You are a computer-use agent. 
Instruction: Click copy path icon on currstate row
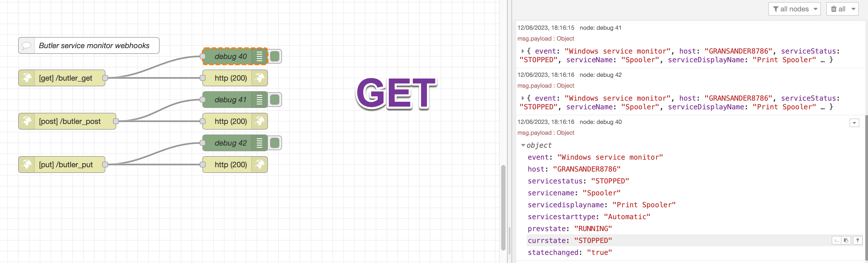click(836, 241)
